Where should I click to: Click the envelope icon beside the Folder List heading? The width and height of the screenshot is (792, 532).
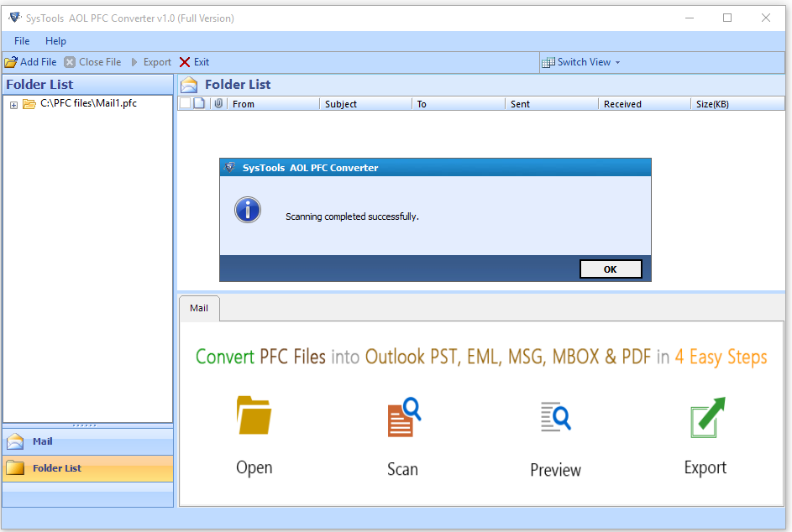click(x=189, y=85)
